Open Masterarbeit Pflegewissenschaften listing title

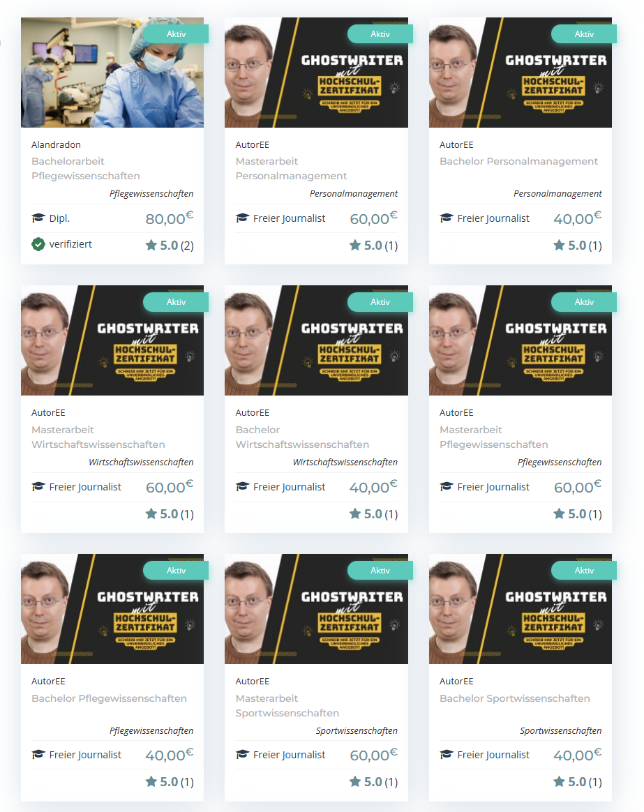tap(494, 437)
